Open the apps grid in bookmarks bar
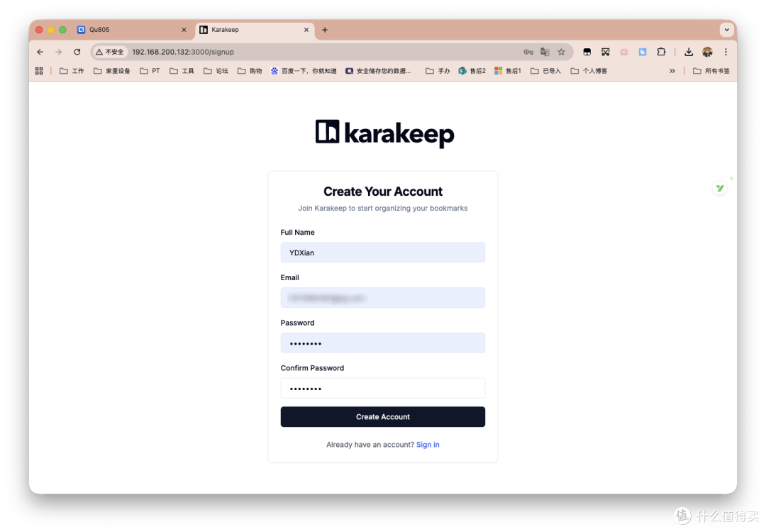The width and height of the screenshot is (766, 532). pyautogui.click(x=39, y=71)
